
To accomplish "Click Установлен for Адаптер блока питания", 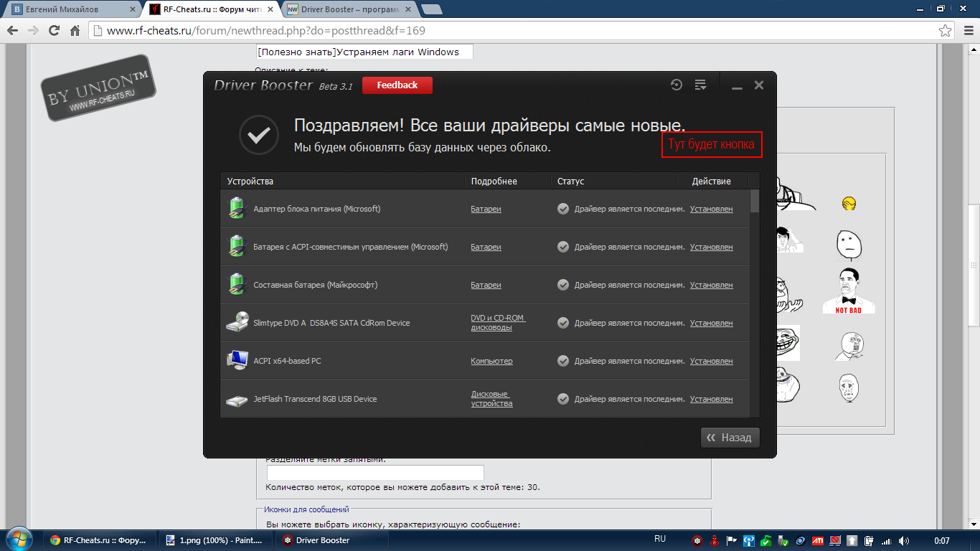I will click(711, 209).
